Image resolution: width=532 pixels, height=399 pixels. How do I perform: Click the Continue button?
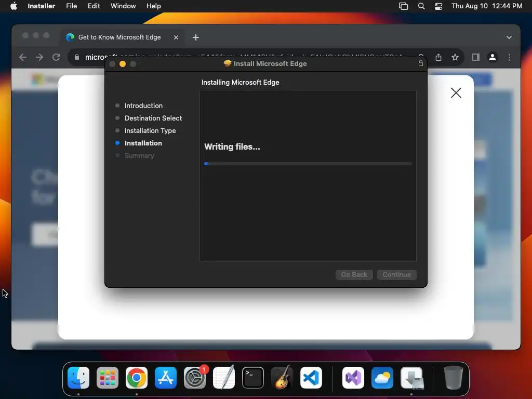396,274
